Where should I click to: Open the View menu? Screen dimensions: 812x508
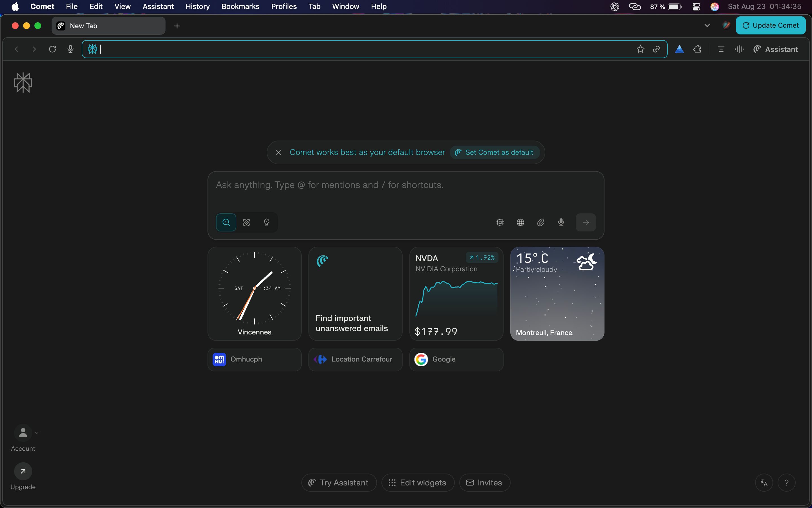point(122,6)
